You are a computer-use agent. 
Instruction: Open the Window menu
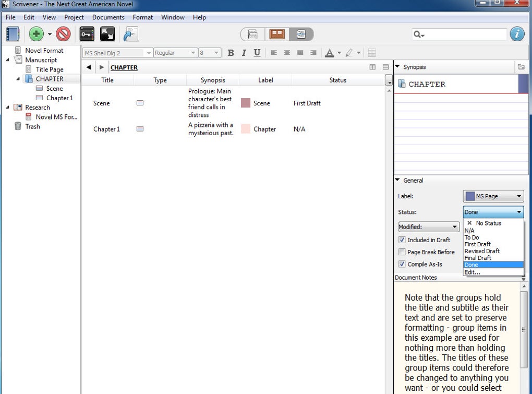(173, 17)
